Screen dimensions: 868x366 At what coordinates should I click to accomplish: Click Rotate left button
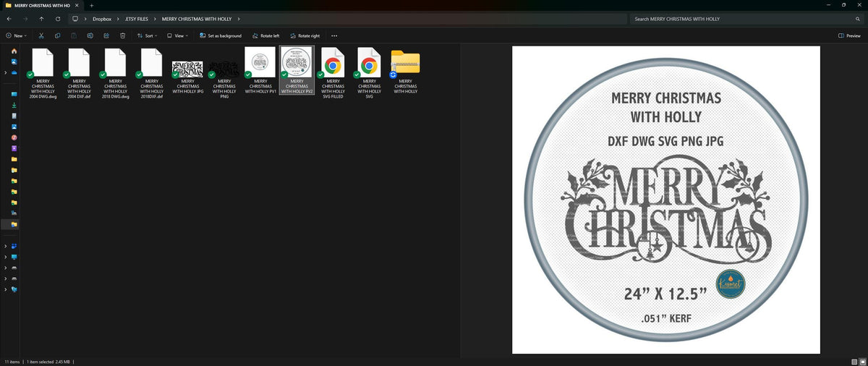pos(266,35)
